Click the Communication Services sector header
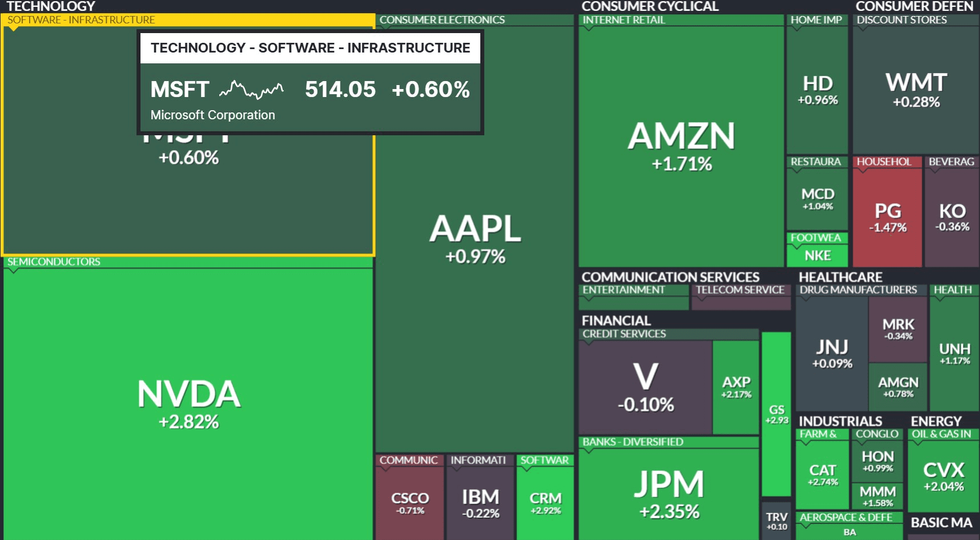 pyautogui.click(x=670, y=277)
